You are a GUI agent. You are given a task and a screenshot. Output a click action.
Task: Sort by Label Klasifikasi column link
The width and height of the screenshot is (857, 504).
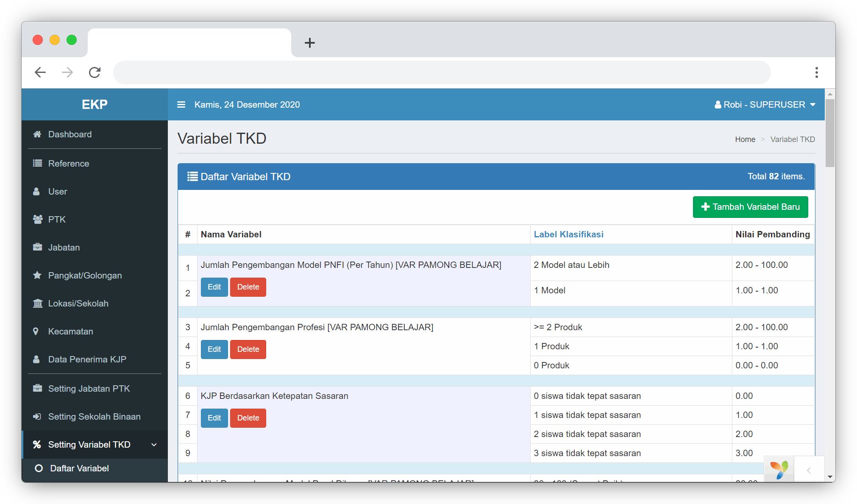pyautogui.click(x=568, y=234)
